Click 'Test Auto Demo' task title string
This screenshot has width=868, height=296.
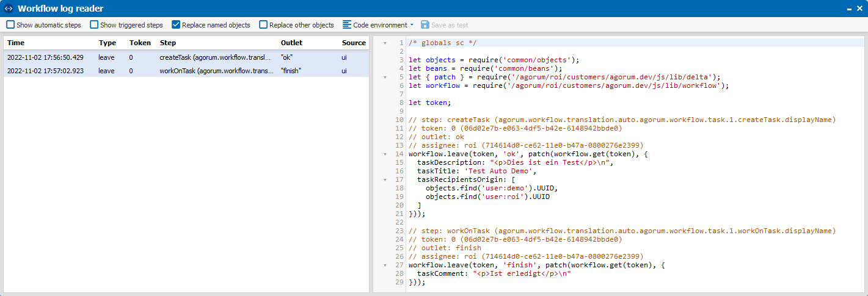click(498, 171)
